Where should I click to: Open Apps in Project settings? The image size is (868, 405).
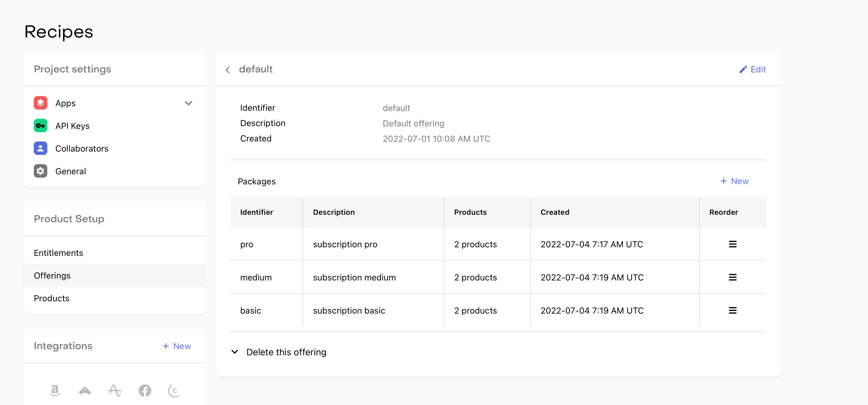pos(115,103)
